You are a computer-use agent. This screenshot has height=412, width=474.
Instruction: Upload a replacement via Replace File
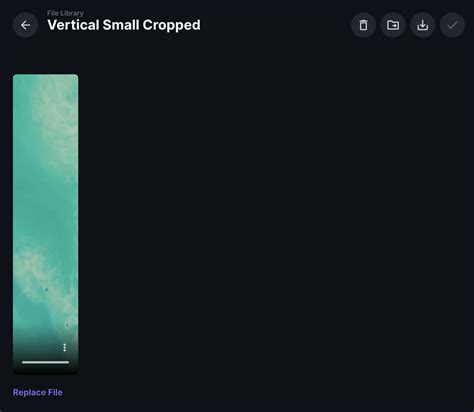tap(38, 392)
